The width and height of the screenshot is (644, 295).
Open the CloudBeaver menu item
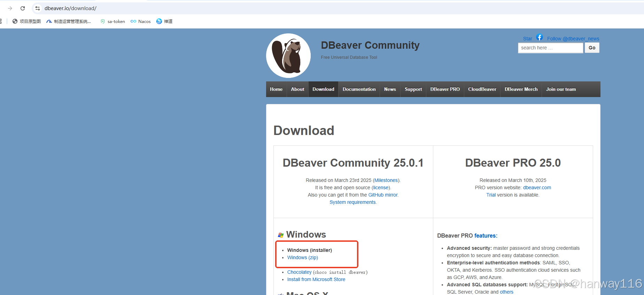pyautogui.click(x=482, y=89)
